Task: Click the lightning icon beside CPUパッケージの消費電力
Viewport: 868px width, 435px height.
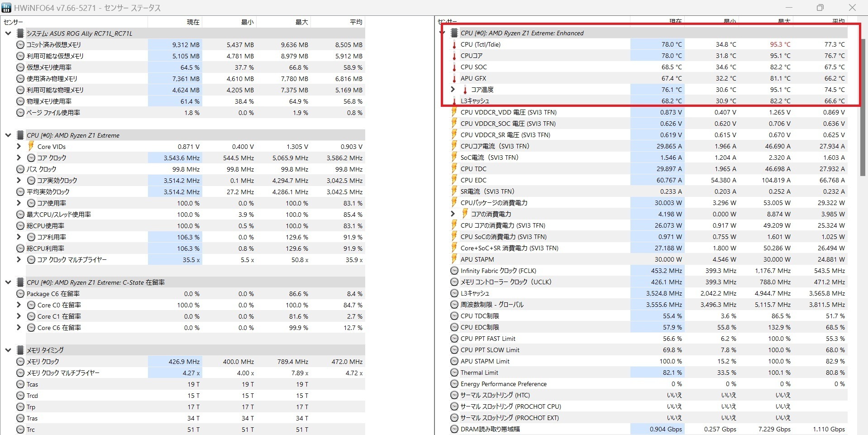Action: (454, 203)
